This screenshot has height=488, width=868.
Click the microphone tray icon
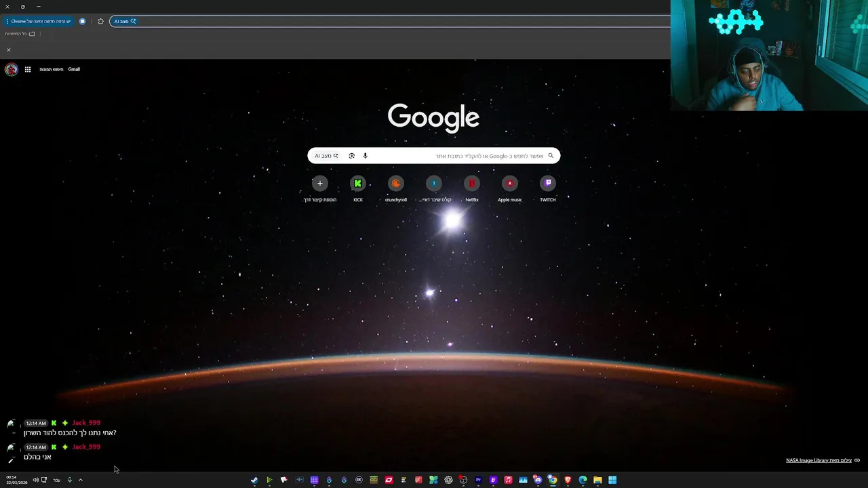(x=69, y=480)
